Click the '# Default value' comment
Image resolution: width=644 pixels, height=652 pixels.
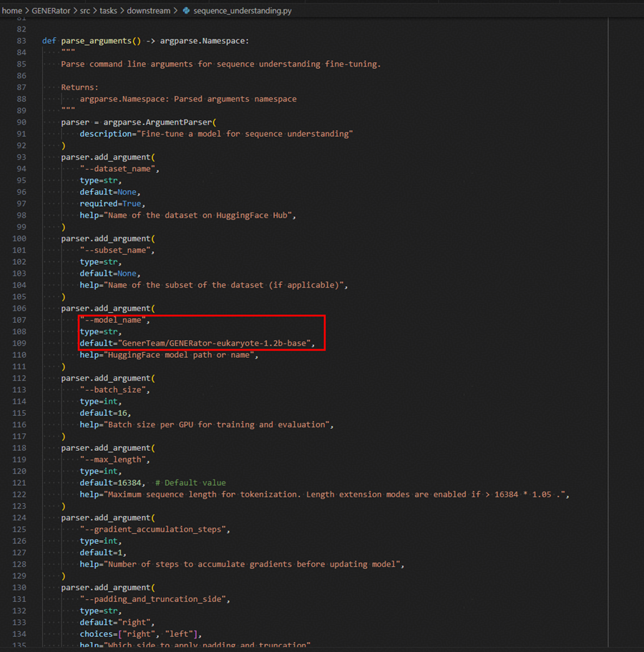click(190, 483)
